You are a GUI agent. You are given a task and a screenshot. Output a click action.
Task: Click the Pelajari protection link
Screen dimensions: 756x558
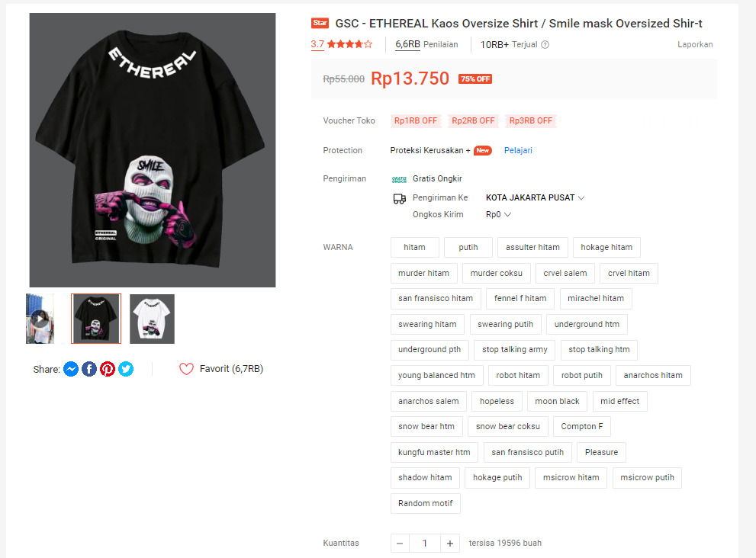coord(518,150)
